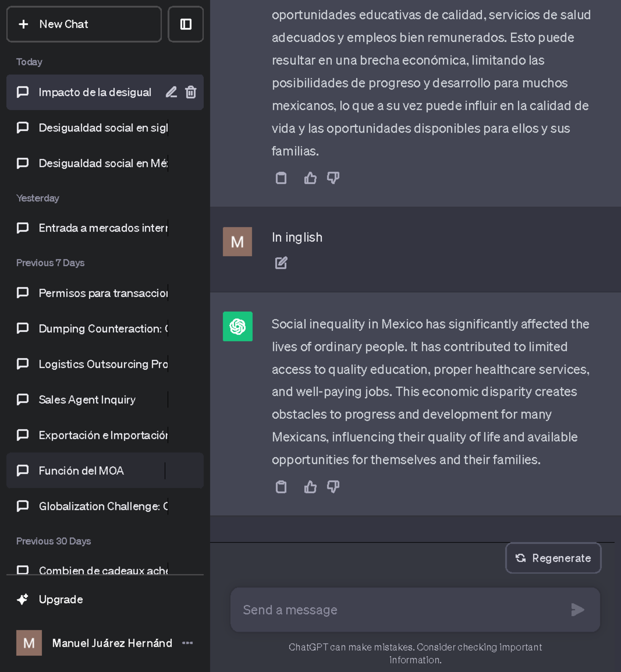The width and height of the screenshot is (621, 672).
Task: Copy the Spanish response text
Action: [x=281, y=178]
